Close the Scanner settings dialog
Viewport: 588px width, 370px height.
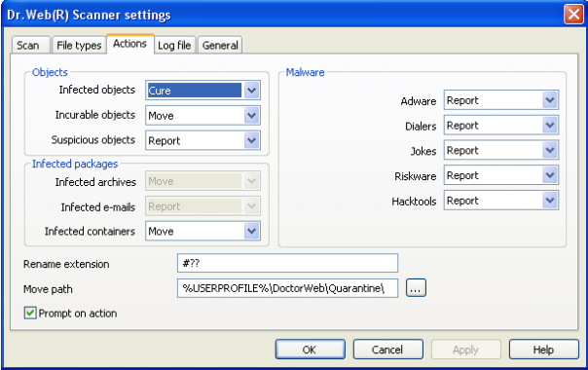coord(573,15)
